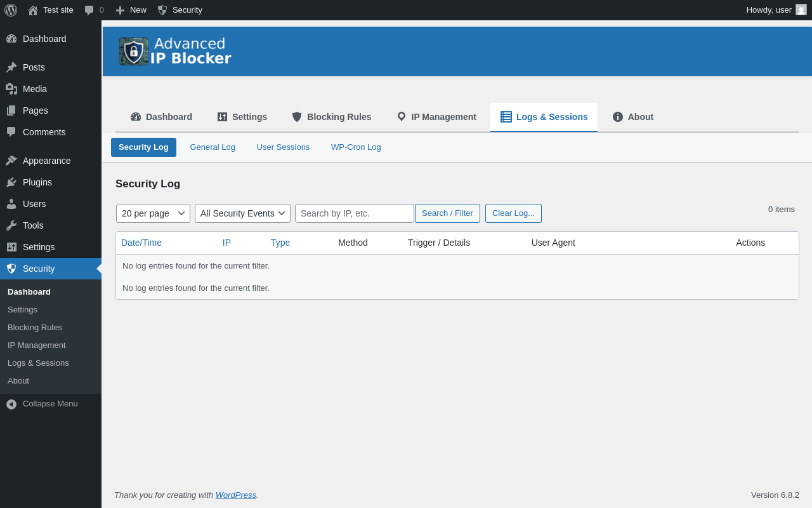Open Settings under the Security submenu
The image size is (812, 508).
(x=22, y=310)
